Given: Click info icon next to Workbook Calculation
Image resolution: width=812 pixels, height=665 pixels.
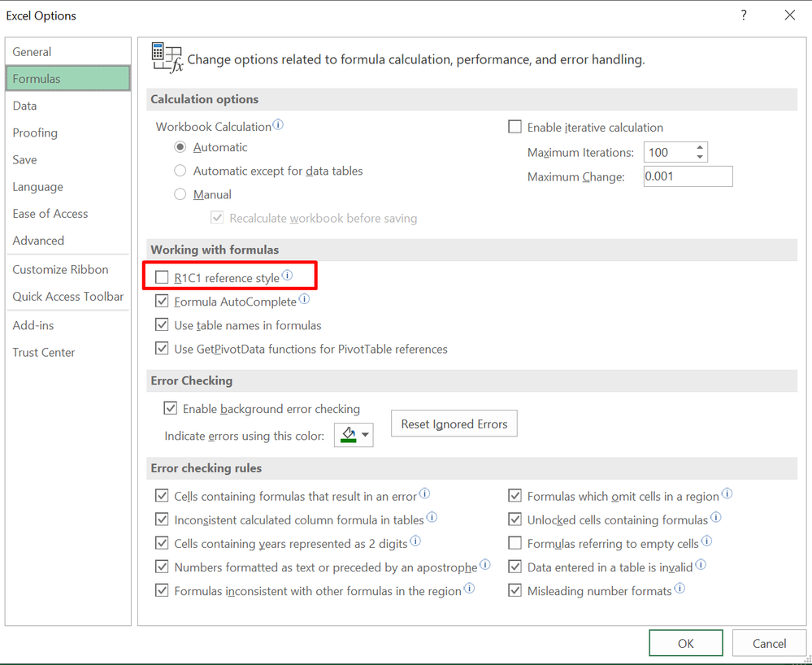Looking at the screenshot, I should click(278, 125).
